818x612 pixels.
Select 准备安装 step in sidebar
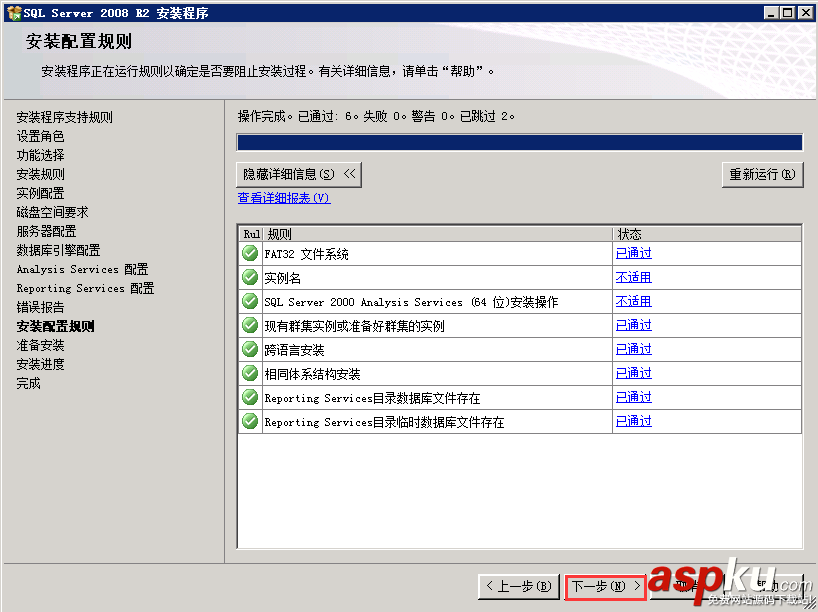pos(41,345)
